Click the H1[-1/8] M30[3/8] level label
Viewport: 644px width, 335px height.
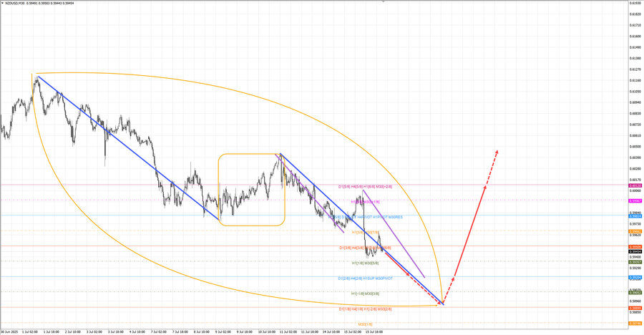[365, 293]
